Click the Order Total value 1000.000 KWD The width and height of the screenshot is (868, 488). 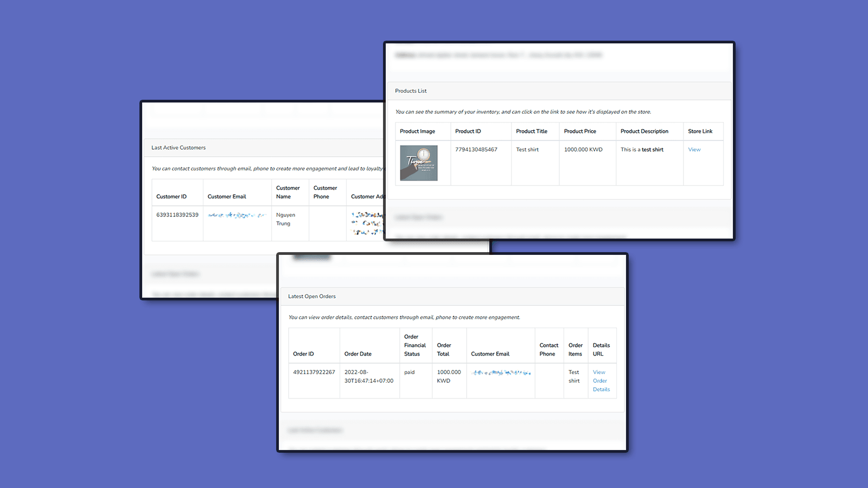tap(449, 376)
